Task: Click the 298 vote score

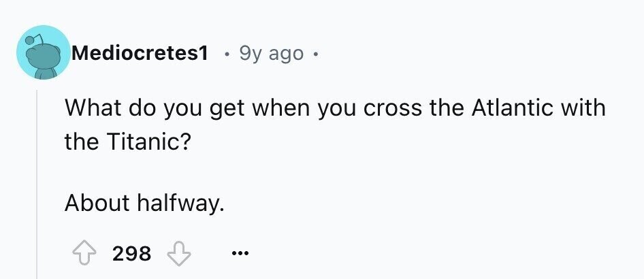Action: click(x=131, y=254)
